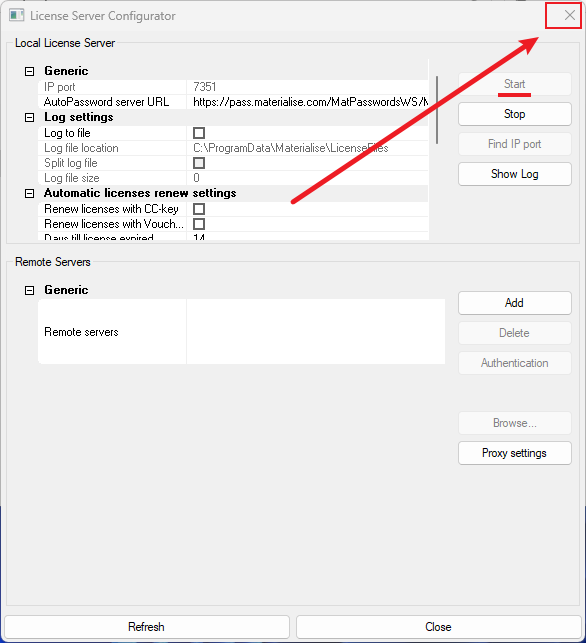Open the server log with Show Log
586x643 pixels.
[x=515, y=174]
